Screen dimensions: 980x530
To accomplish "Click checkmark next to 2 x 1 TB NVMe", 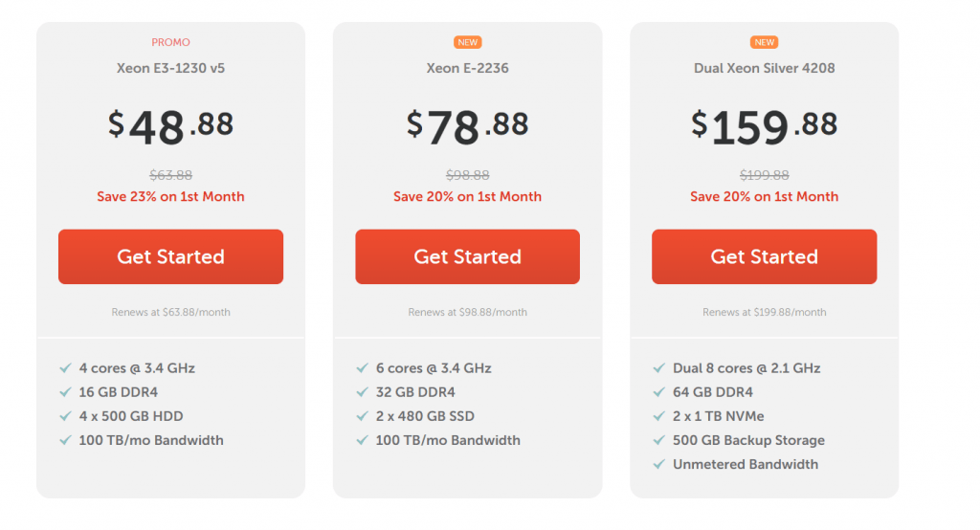I will tap(658, 416).
